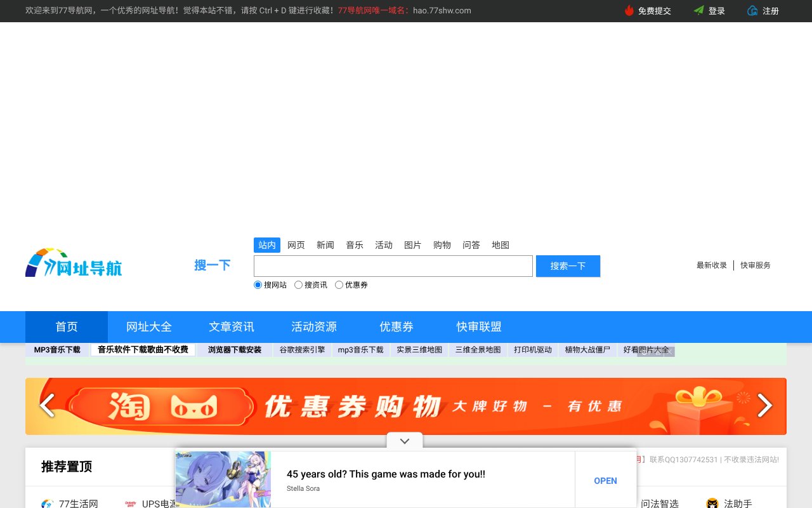
Task: Select the 搜网站 radio button
Action: coord(258,284)
